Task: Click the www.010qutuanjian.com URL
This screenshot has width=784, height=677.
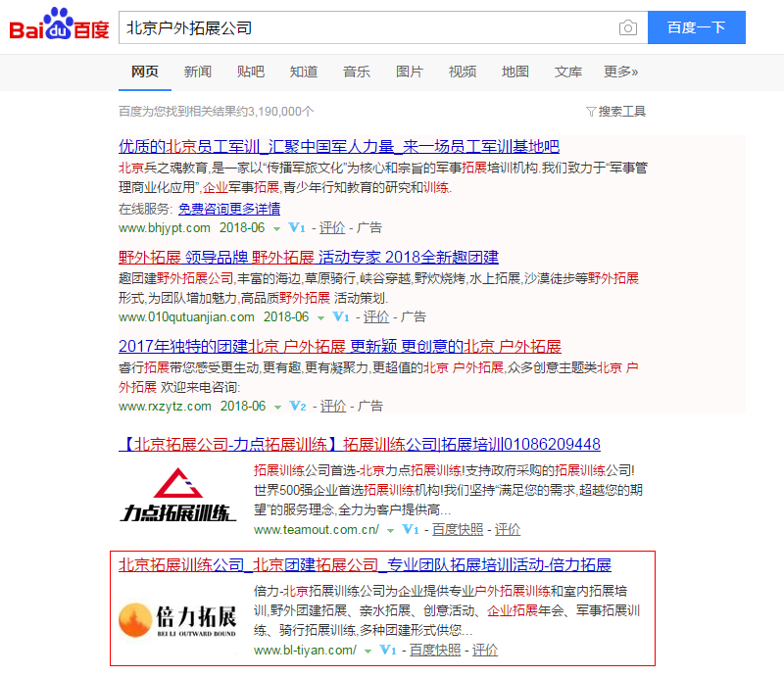Action: [186, 317]
